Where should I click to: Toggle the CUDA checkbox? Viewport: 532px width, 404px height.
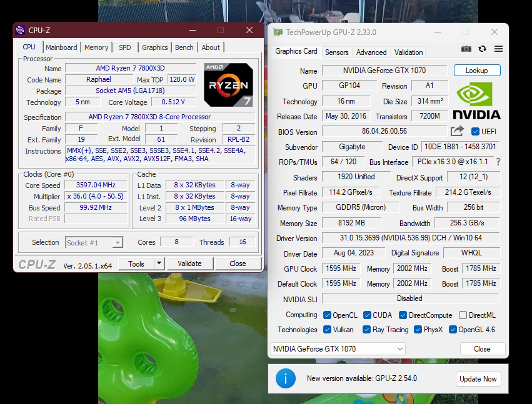[x=367, y=315]
